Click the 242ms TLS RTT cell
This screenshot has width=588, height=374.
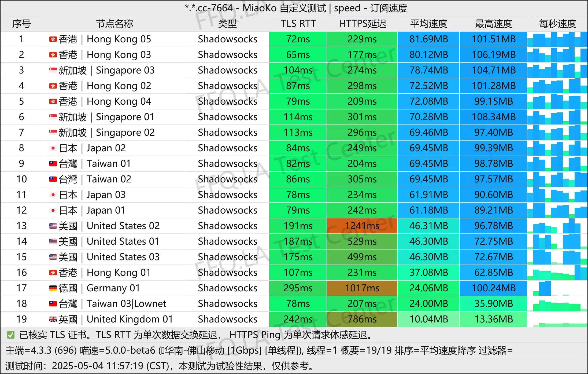[298, 319]
